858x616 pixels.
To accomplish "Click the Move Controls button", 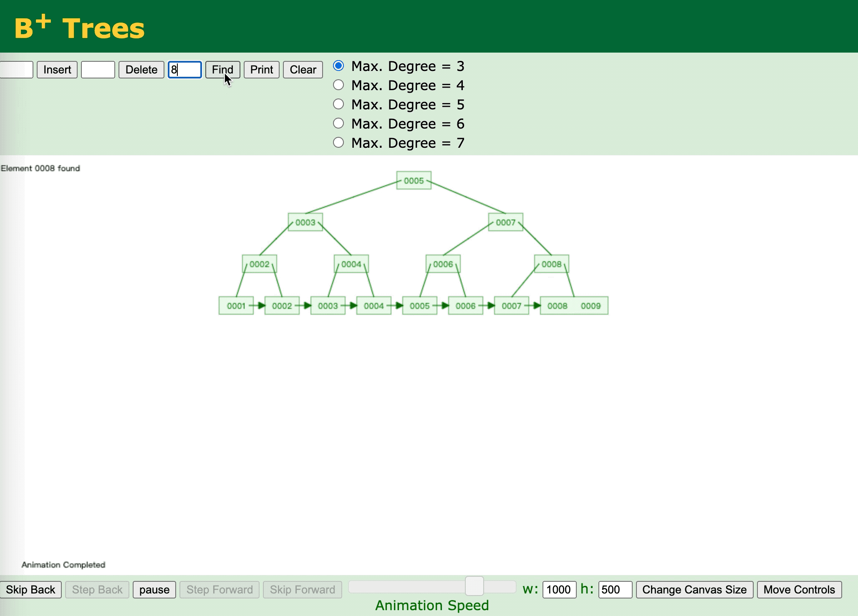I will (x=799, y=590).
